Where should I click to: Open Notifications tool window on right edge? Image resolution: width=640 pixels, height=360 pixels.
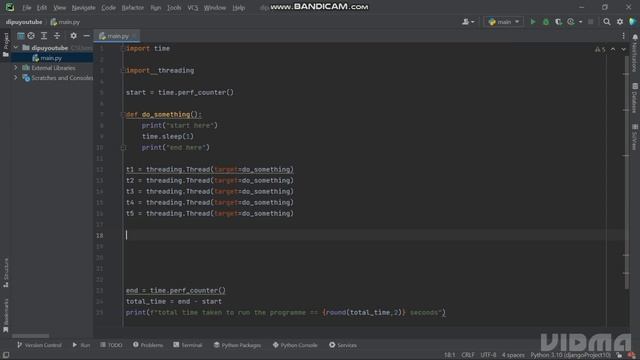pyautogui.click(x=635, y=53)
